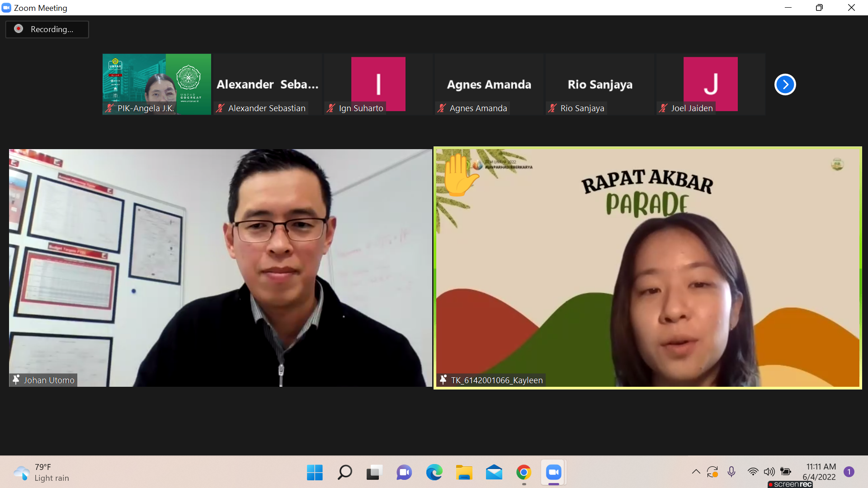Image resolution: width=868 pixels, height=488 pixels.
Task: Open Google Chrome from taskbar
Action: pos(524,473)
